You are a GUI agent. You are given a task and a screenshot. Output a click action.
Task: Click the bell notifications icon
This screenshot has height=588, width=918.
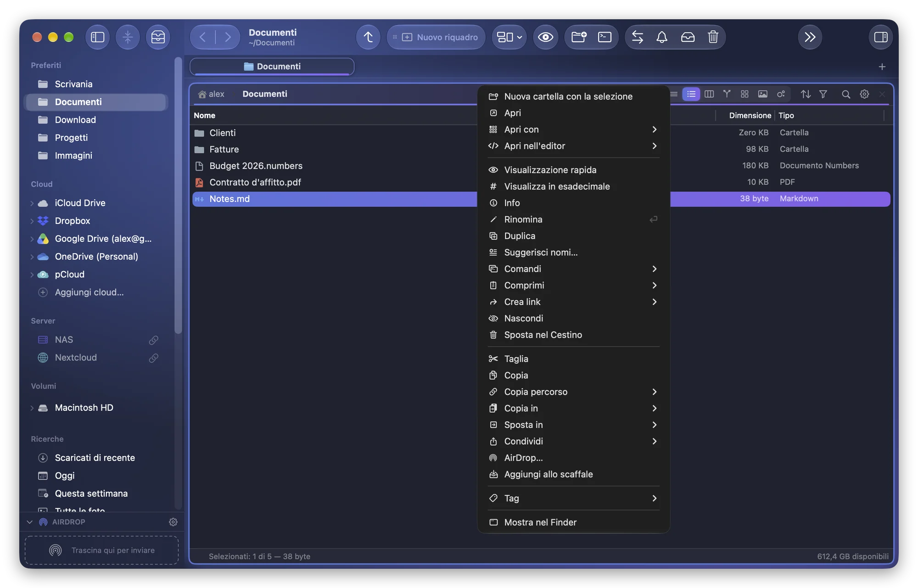[x=661, y=37]
